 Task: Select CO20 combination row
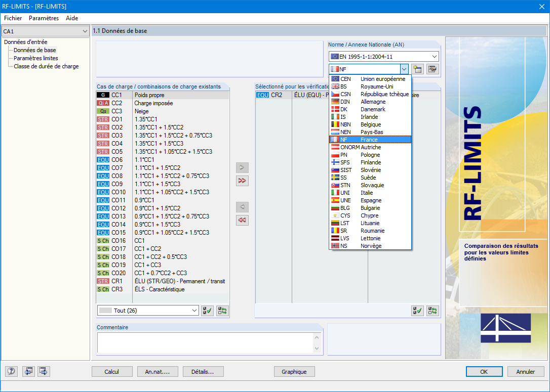click(x=163, y=273)
